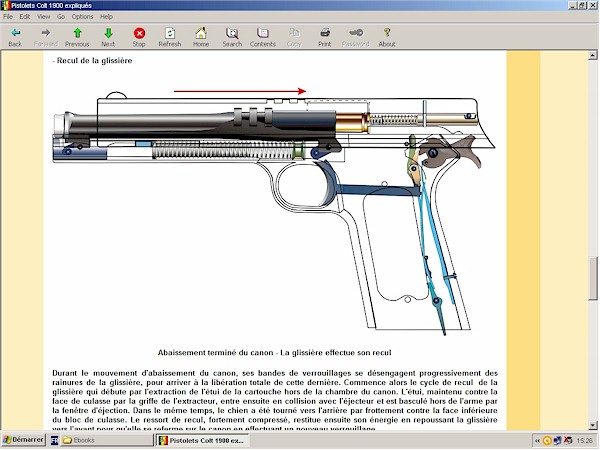Go Back using the toolbar arrow
Image resolution: width=600 pixels, height=450 pixels.
[x=15, y=37]
